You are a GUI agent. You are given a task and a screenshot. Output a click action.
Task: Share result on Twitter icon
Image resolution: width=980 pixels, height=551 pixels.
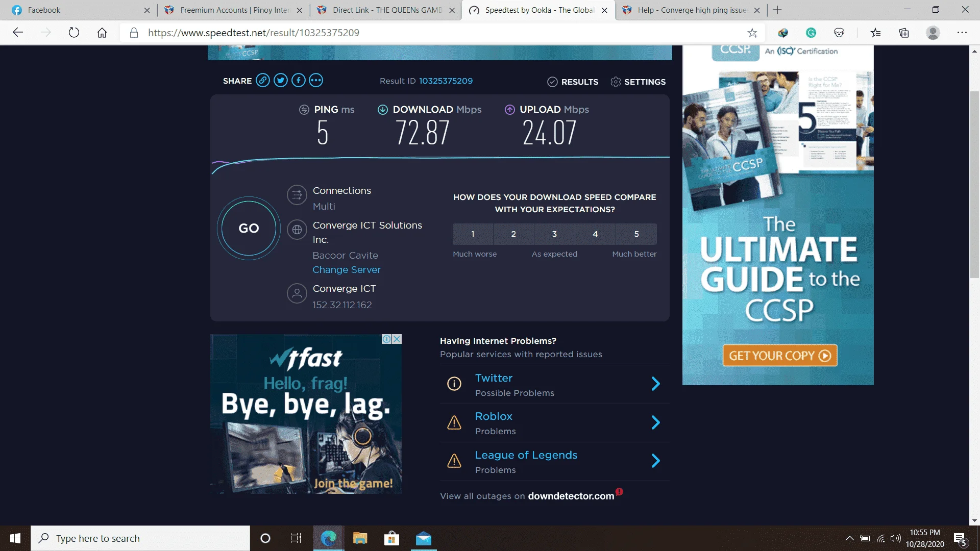(281, 81)
